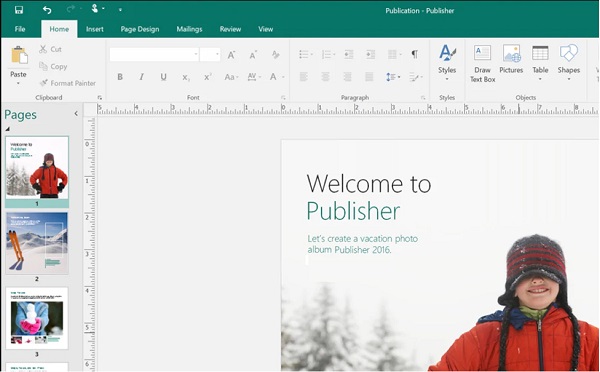Increase the indent level
Image resolution: width=600 pixels, height=372 pixels.
[x=370, y=55]
